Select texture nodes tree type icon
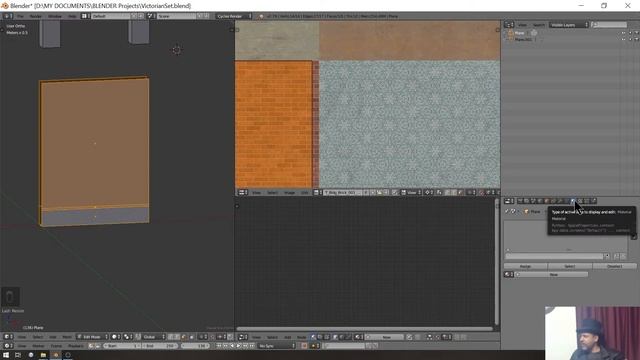Screen dimensions: 640x360 tap(327, 337)
